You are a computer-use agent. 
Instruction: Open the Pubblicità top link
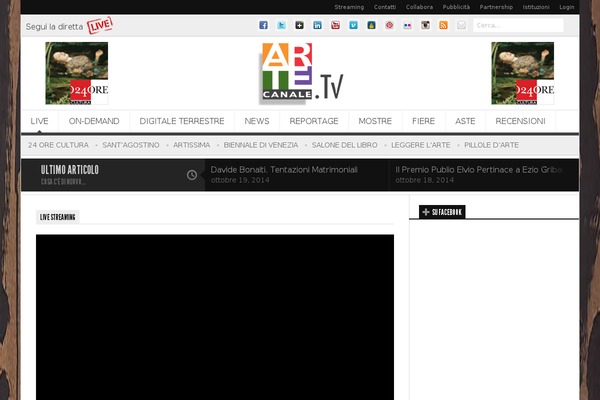[456, 7]
